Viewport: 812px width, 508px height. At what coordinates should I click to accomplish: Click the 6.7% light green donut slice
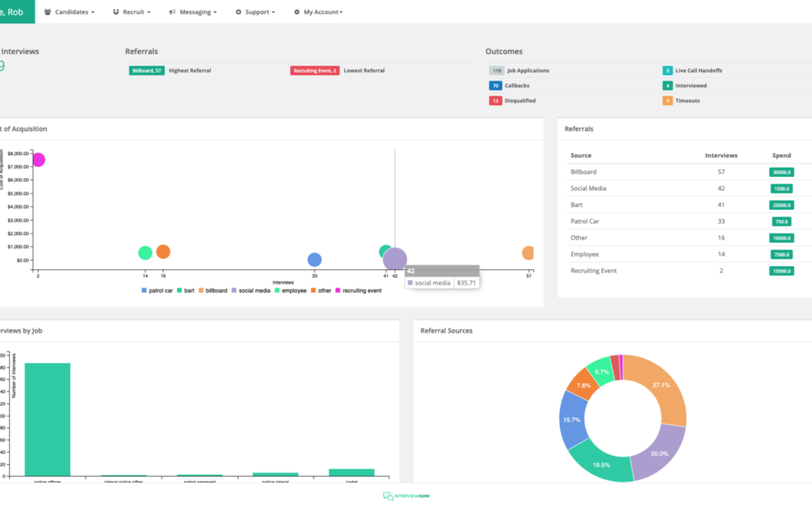pyautogui.click(x=601, y=371)
